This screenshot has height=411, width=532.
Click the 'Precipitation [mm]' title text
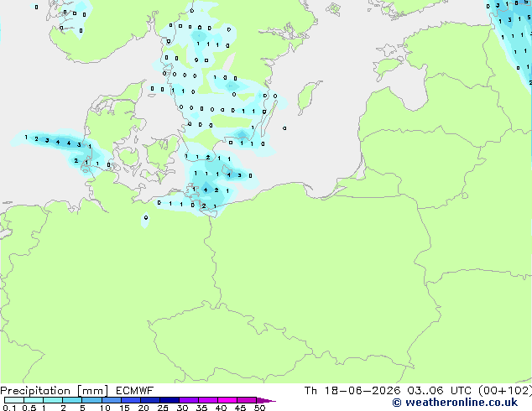click(x=55, y=391)
